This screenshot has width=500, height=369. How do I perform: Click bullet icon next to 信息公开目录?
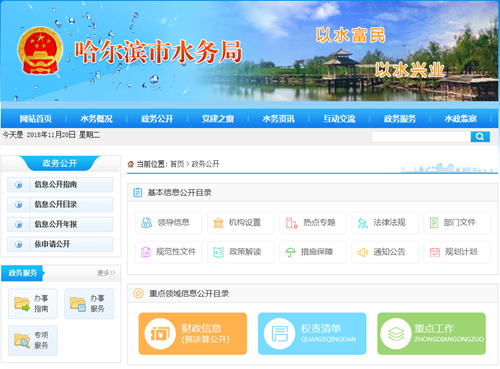[19, 204]
